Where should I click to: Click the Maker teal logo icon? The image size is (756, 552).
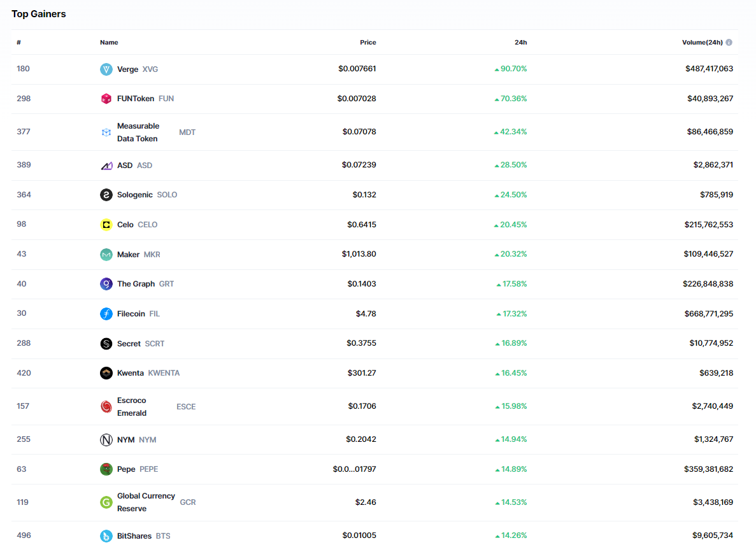point(106,255)
